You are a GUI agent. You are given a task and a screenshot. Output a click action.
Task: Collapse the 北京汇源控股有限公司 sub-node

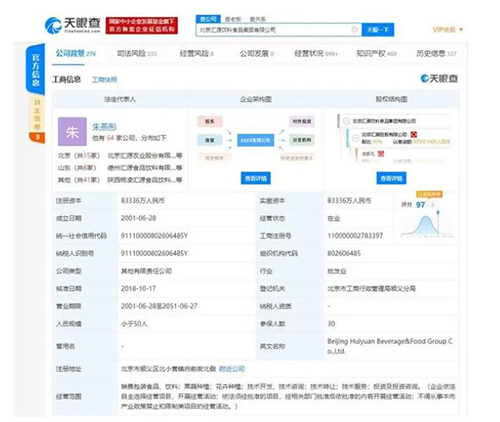pyautogui.click(x=356, y=137)
